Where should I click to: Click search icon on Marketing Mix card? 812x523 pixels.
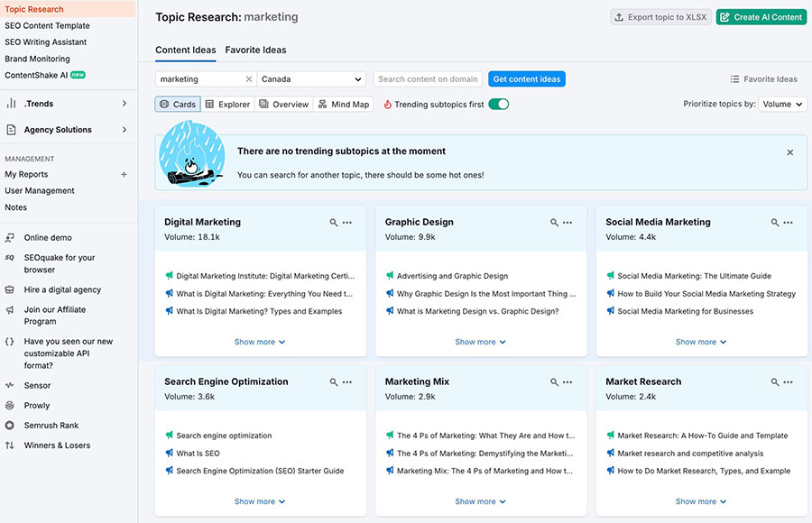click(554, 382)
